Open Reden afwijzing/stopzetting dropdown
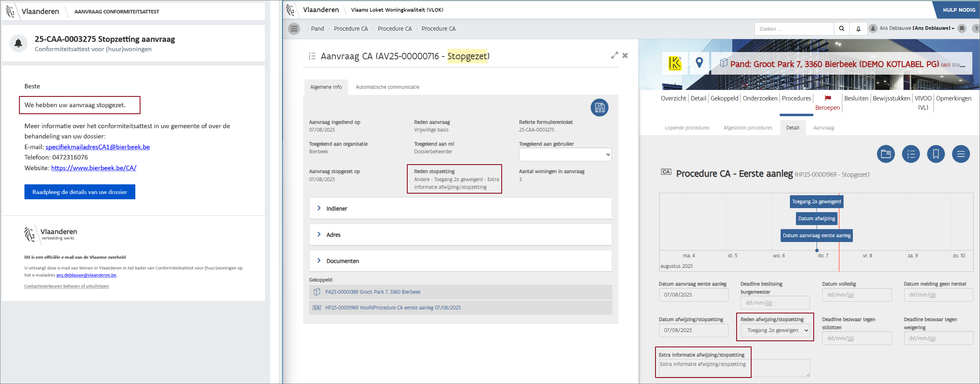The image size is (980, 384). pos(775,330)
